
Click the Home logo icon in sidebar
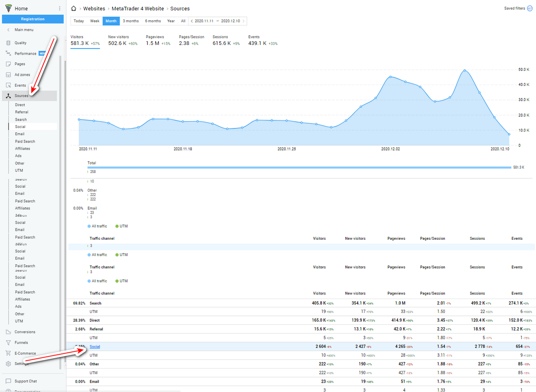pyautogui.click(x=9, y=8)
